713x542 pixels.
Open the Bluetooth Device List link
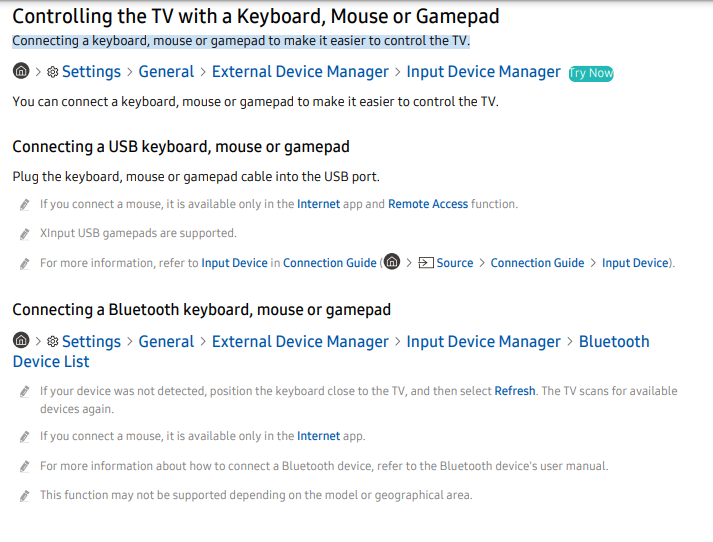coord(331,351)
